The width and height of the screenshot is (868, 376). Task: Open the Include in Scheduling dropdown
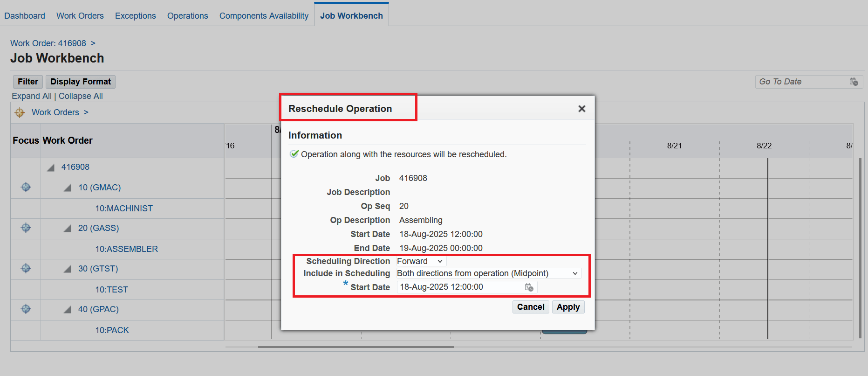(488, 273)
